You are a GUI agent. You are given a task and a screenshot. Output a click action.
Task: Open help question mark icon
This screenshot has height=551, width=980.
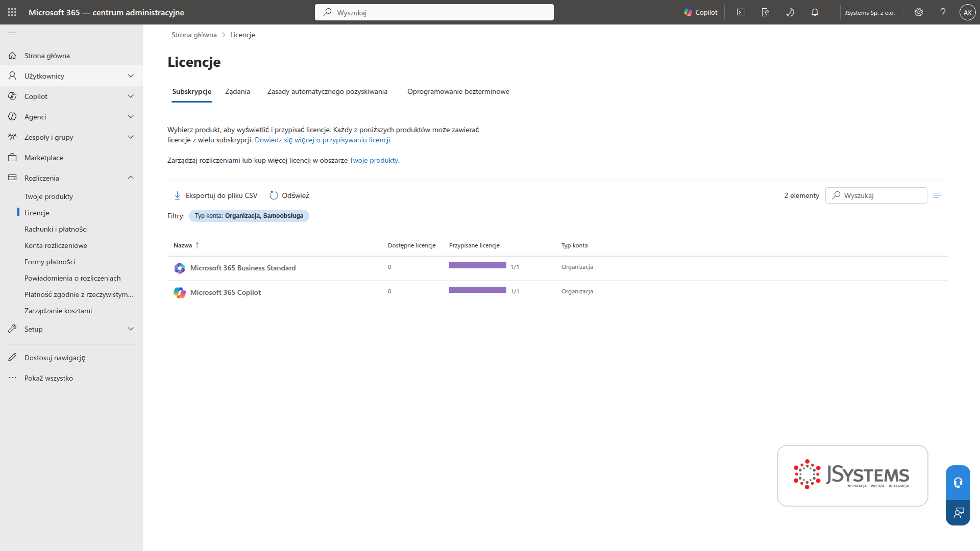(943, 12)
